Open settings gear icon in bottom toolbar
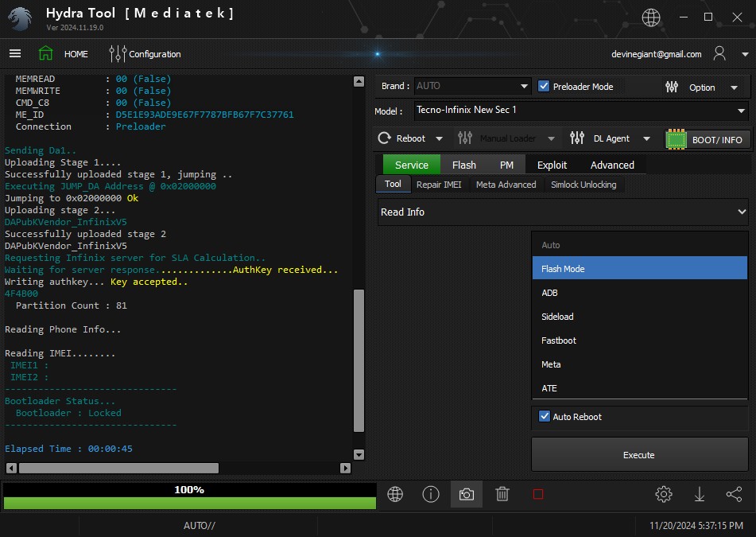The width and height of the screenshot is (756, 537). [x=664, y=494]
